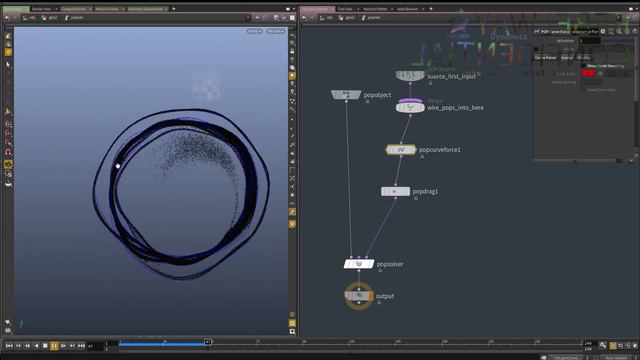Jump to last frame in playbar
640x360 pixels.
click(x=81, y=346)
